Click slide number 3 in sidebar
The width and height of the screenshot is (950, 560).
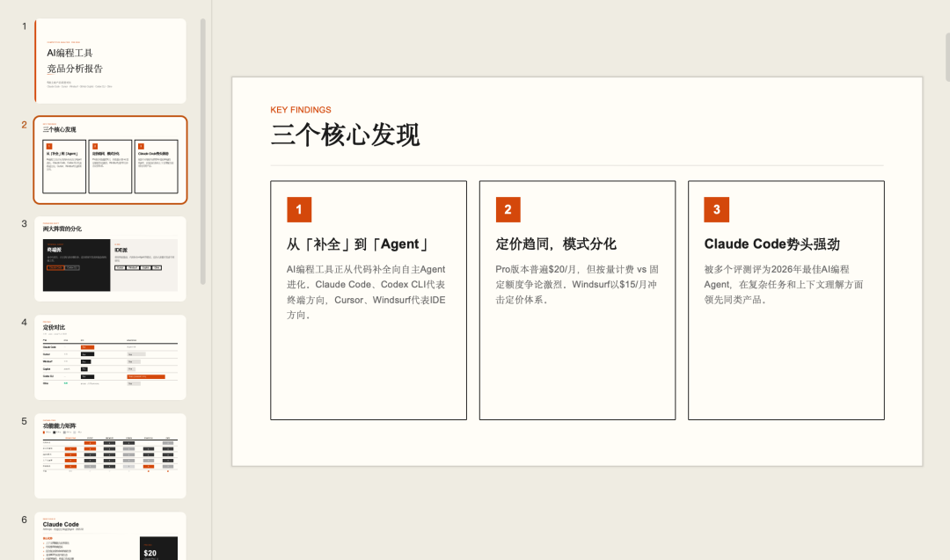pyautogui.click(x=25, y=223)
